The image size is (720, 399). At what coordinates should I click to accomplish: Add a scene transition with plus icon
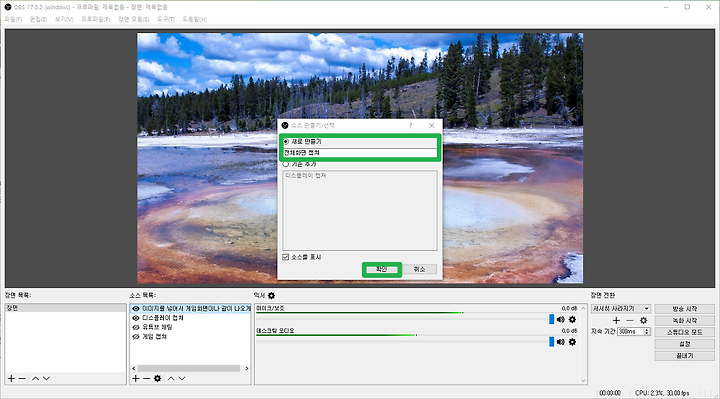tap(616, 320)
